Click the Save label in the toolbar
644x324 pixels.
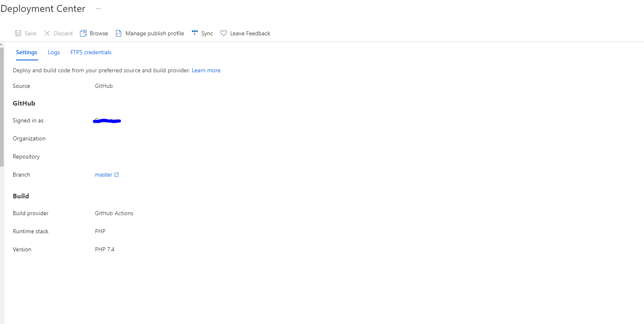coord(30,33)
